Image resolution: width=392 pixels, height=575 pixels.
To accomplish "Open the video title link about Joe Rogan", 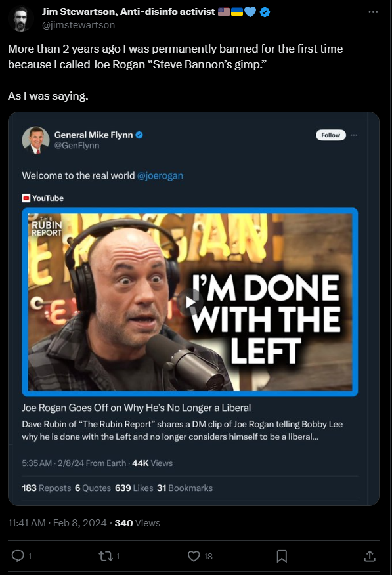I will click(137, 408).
